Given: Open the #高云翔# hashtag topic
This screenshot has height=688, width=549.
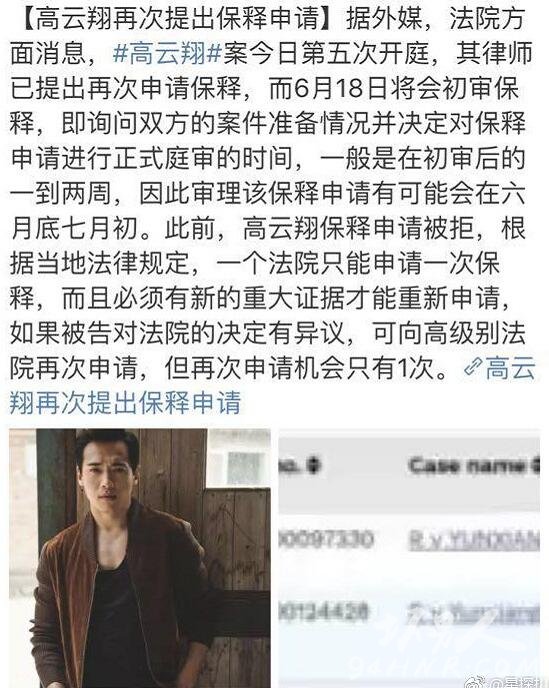Looking at the screenshot, I should (x=167, y=53).
